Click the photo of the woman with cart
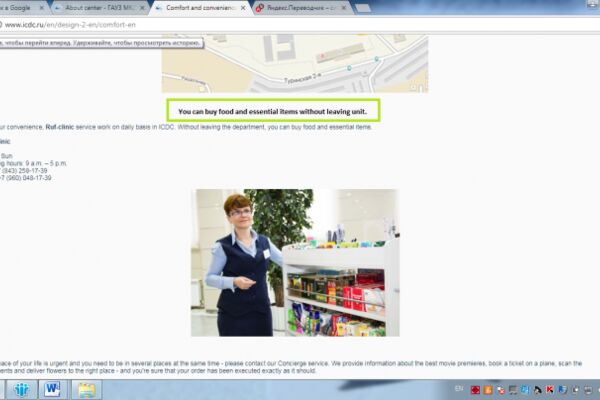Image resolution: width=600 pixels, height=400 pixels. click(295, 263)
